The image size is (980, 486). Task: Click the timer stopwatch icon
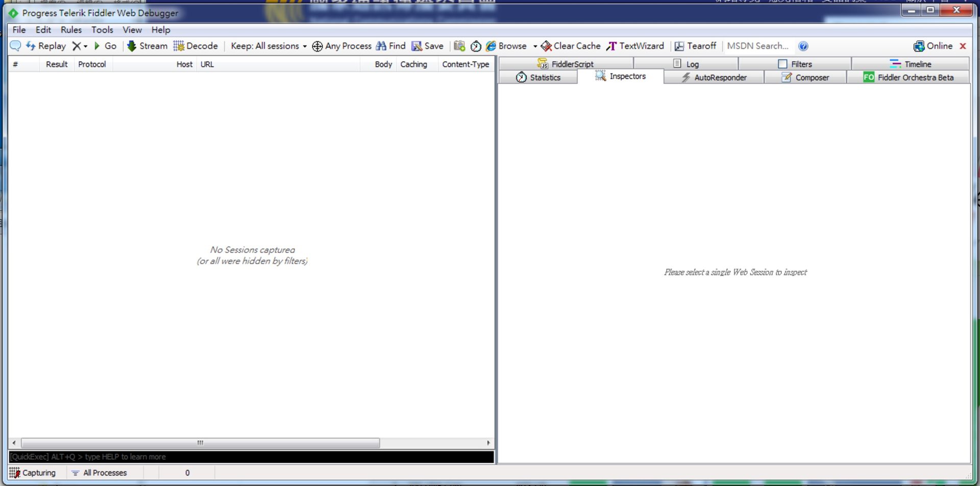476,46
